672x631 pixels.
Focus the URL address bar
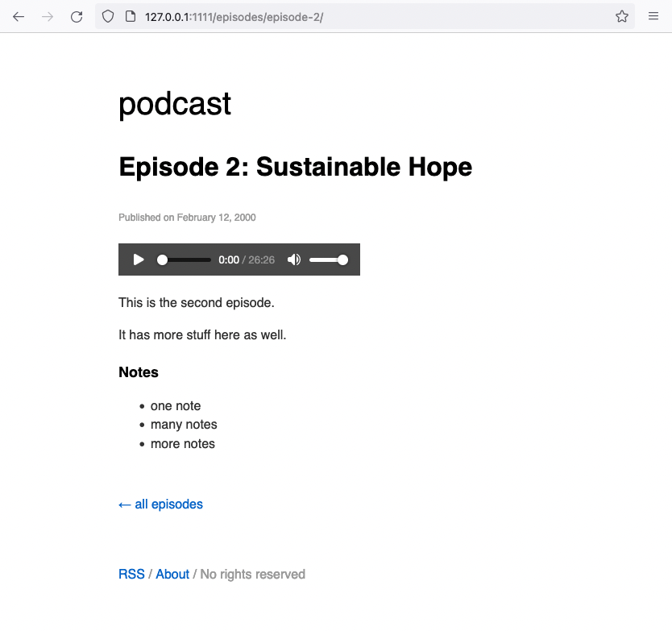[363, 16]
